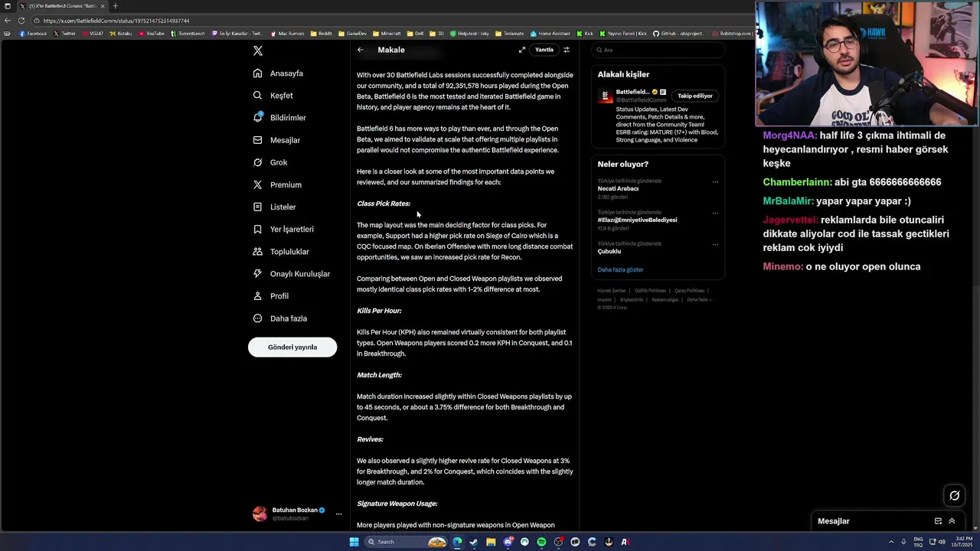Image resolution: width=980 pixels, height=551 pixels.
Task: Open Mesajlar envelope icon in the sidebar
Action: (x=258, y=140)
